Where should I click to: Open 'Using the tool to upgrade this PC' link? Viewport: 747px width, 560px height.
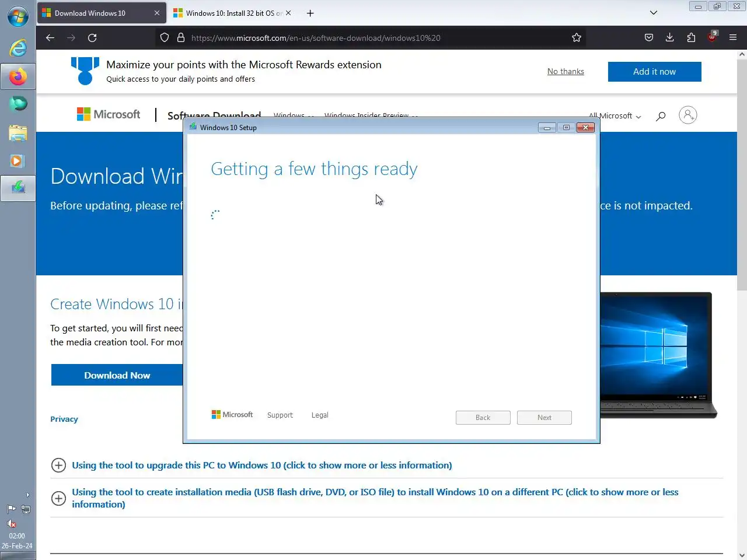pyautogui.click(x=262, y=465)
